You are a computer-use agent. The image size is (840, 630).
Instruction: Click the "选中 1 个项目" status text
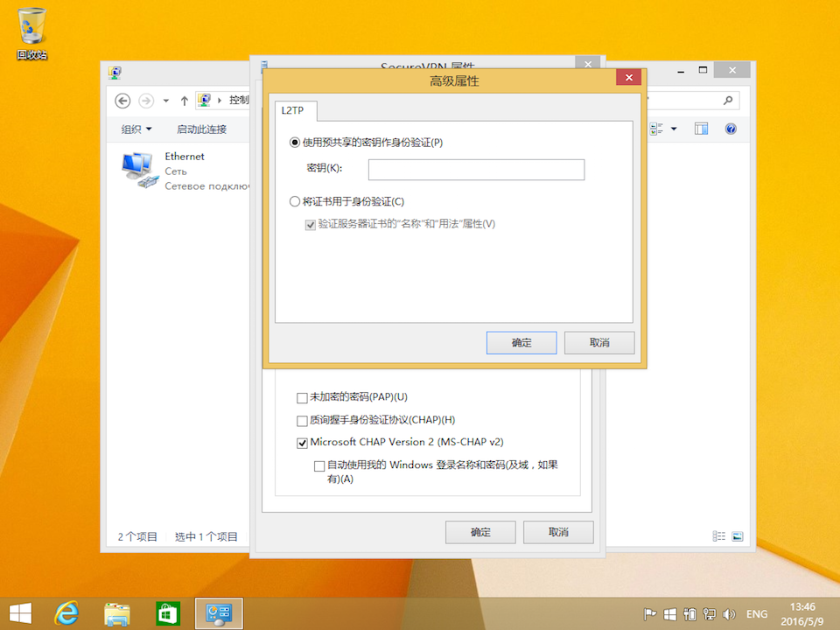[206, 536]
